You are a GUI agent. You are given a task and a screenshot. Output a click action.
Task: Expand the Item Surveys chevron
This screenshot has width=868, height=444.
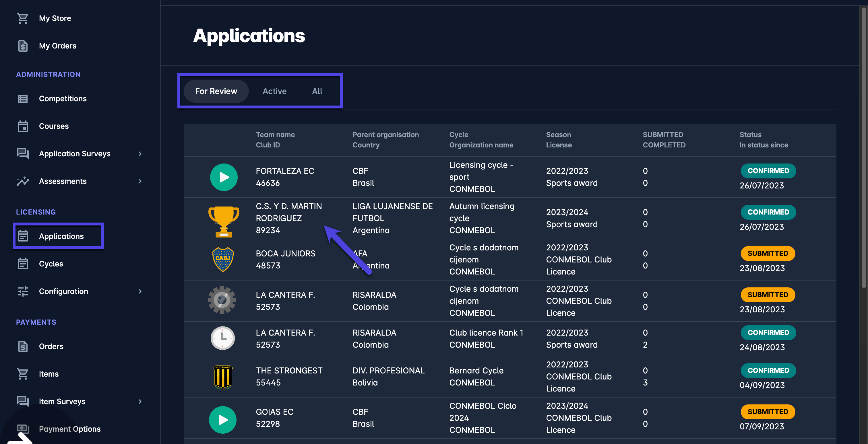click(140, 402)
